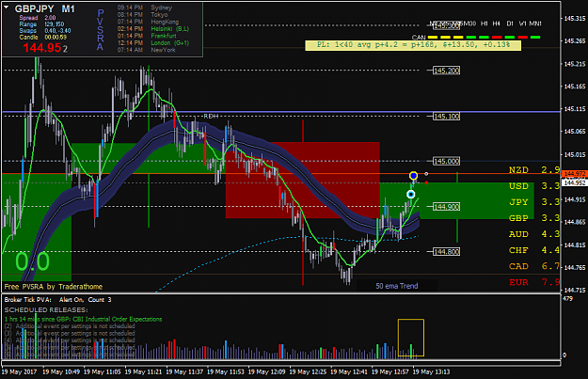This screenshot has height=379, width=588.
Task: Click the 144.800 price level tag
Action: point(446,251)
